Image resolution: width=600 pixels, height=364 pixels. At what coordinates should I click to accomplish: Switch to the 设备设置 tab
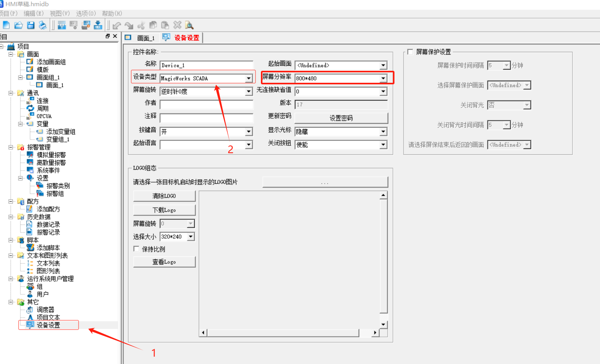(x=181, y=38)
